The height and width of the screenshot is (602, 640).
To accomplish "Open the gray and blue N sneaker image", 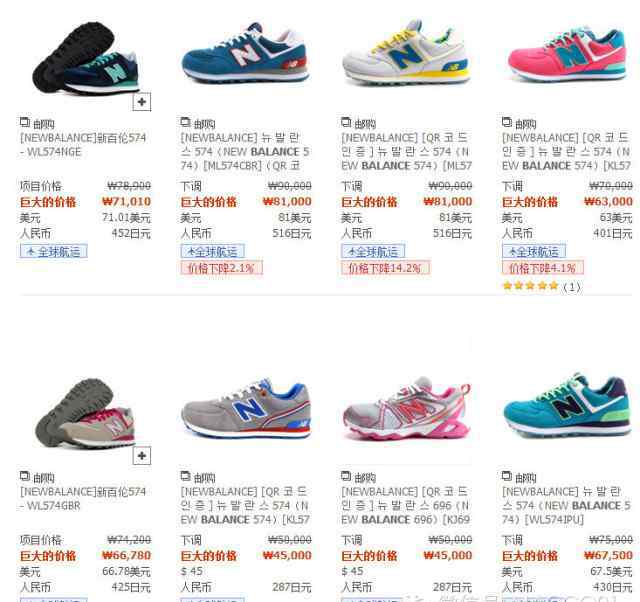I will (246, 408).
